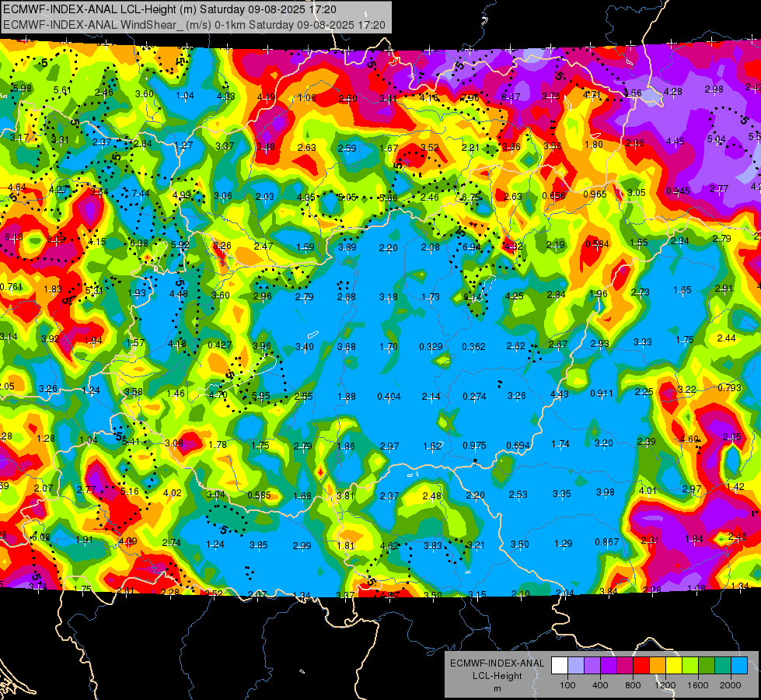Image resolution: width=761 pixels, height=700 pixels.
Task: Select the orange swatch in the color legend
Action: pyautogui.click(x=658, y=665)
